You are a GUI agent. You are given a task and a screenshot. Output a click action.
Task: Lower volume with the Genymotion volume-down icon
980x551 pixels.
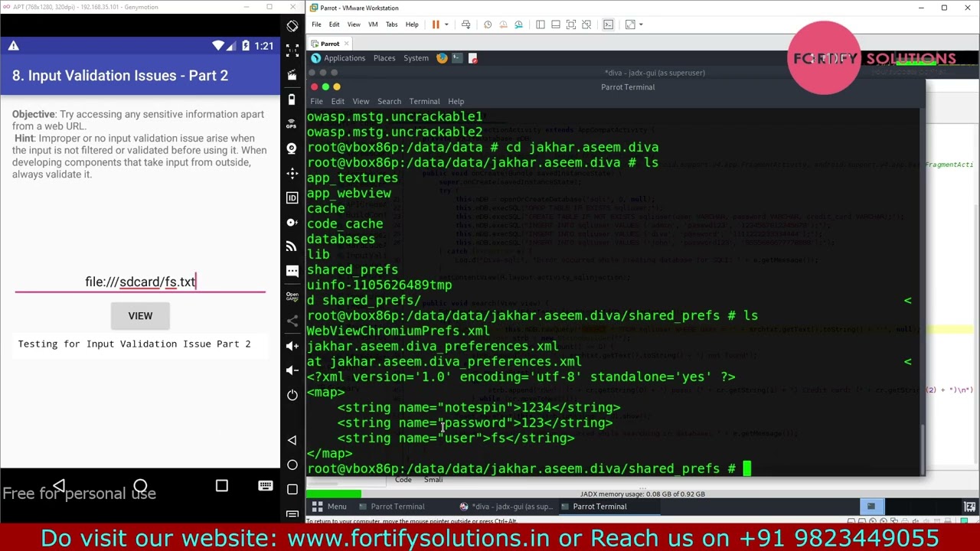pyautogui.click(x=292, y=370)
